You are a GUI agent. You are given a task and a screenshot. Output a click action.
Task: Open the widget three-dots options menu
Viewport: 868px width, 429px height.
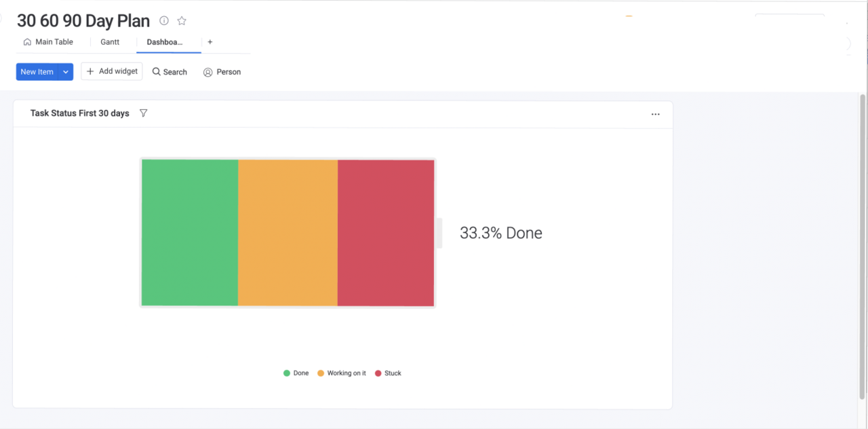tap(655, 114)
